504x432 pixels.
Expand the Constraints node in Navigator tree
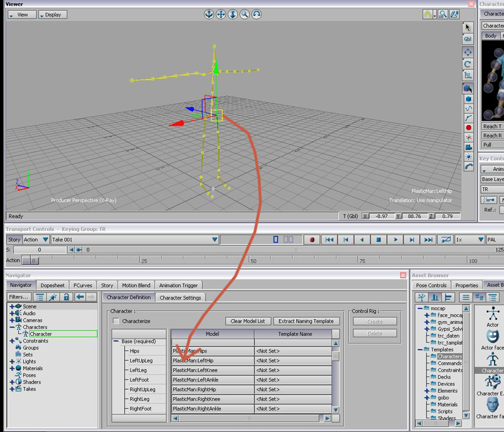tap(12, 341)
